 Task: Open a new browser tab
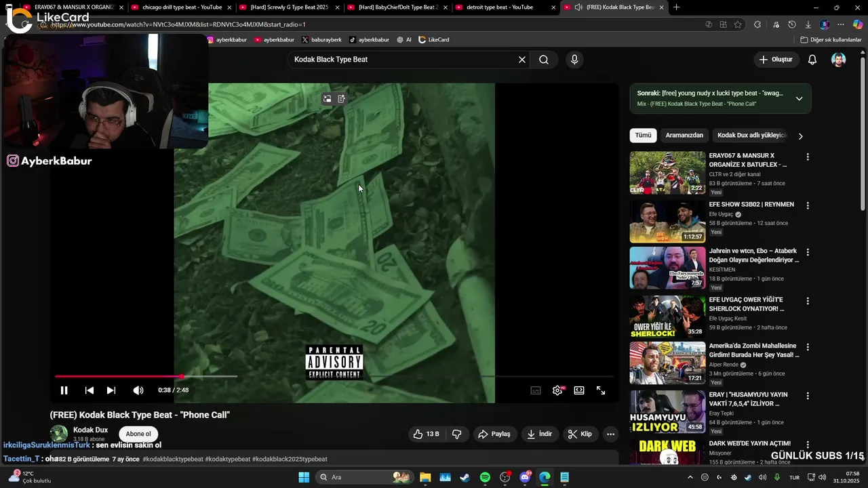pyautogui.click(x=676, y=7)
